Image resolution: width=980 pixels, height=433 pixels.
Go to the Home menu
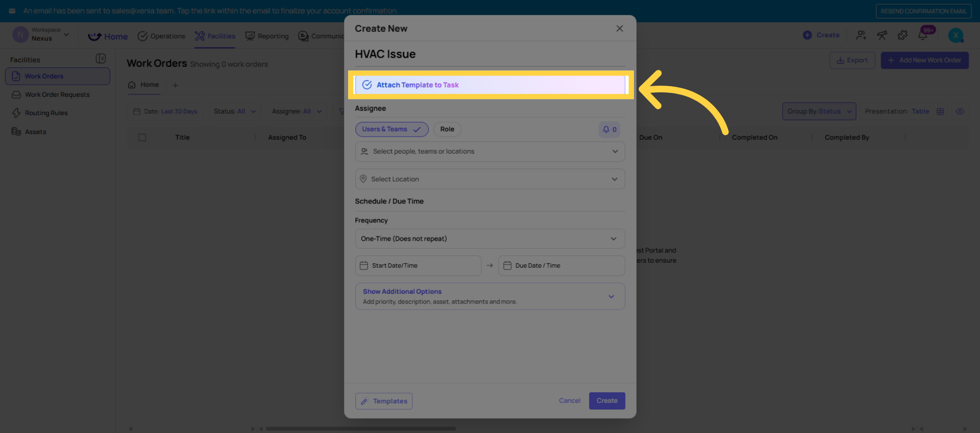[108, 37]
